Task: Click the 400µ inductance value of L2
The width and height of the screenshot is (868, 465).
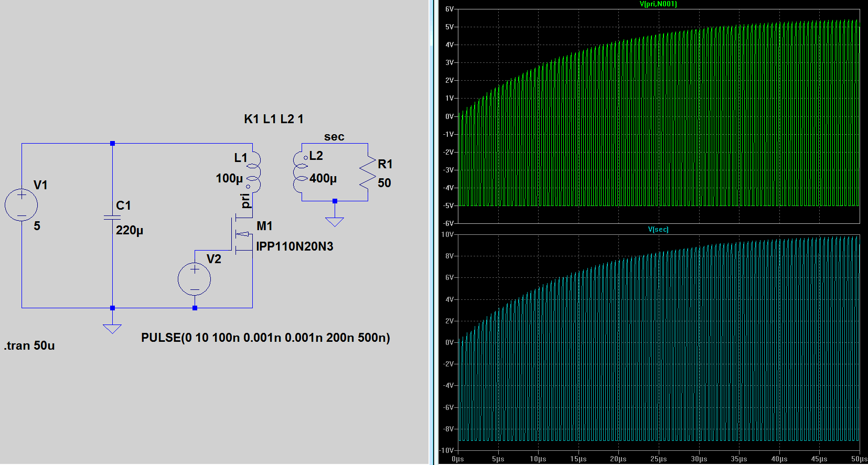Action: [x=323, y=178]
